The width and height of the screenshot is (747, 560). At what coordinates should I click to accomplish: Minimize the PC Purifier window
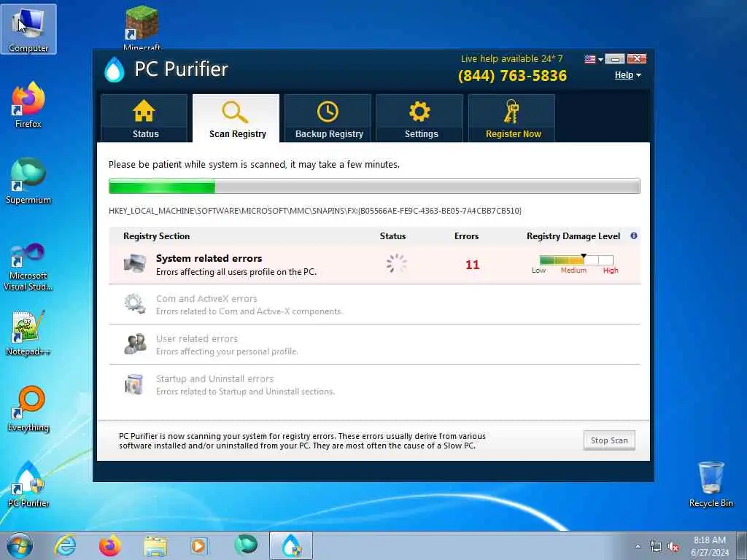coord(615,59)
